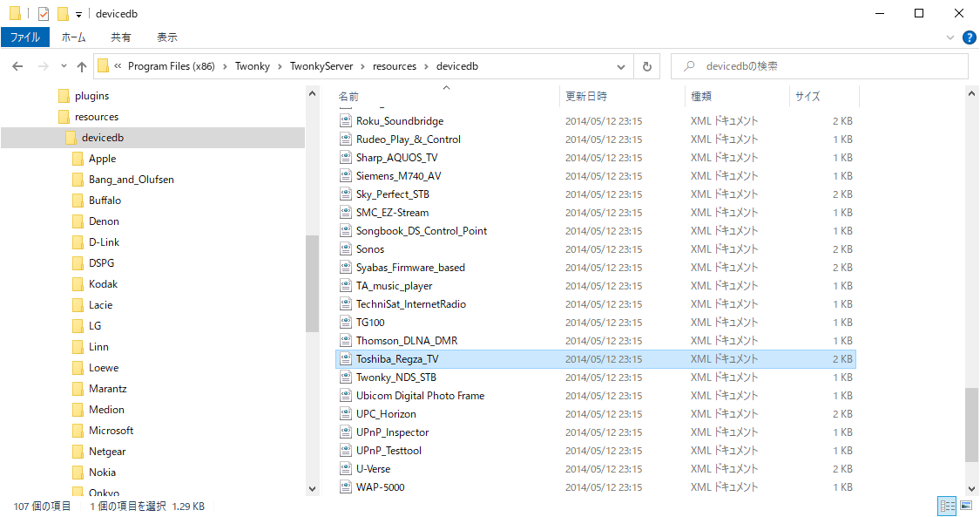Open the ファイル menu tab

coord(25,37)
